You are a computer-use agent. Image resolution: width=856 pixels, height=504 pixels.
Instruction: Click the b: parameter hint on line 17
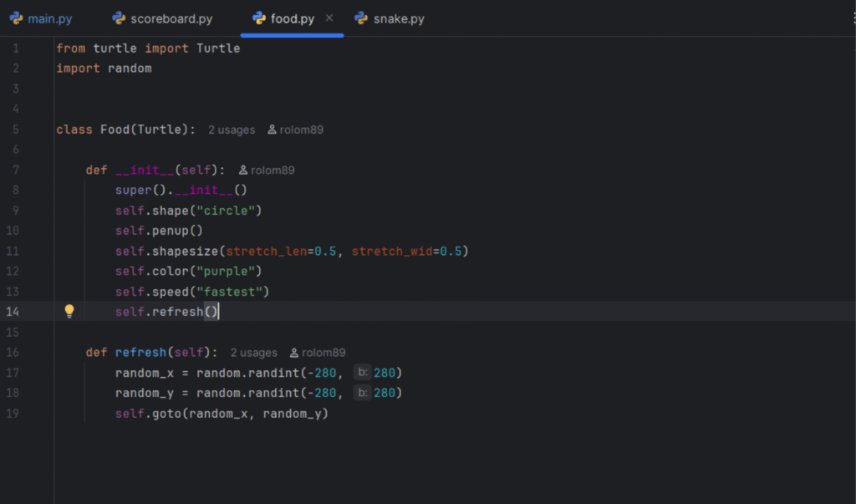click(362, 373)
